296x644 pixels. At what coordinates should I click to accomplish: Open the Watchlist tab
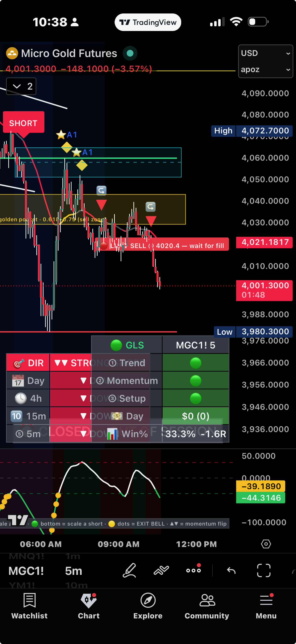pyautogui.click(x=29, y=606)
